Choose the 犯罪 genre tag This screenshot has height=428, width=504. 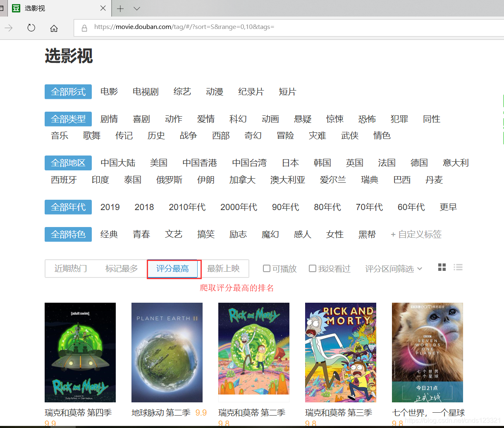(399, 119)
